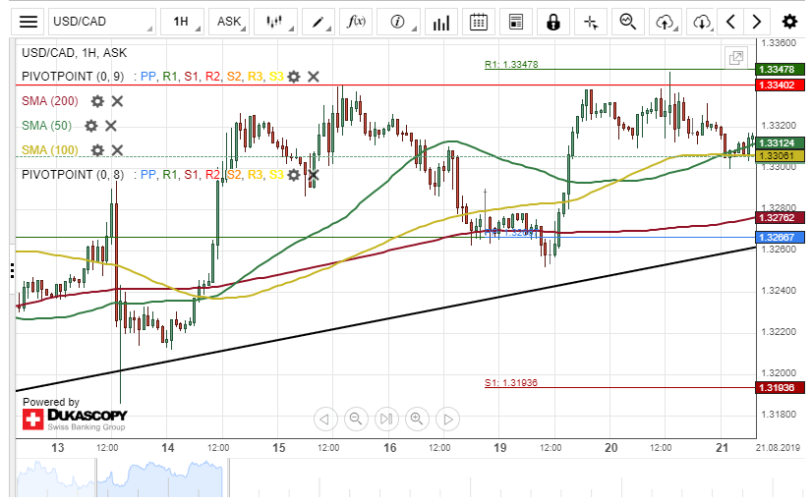Screen dimensions: 812x504
Task: Open the ASK price side dropdown
Action: point(232,22)
